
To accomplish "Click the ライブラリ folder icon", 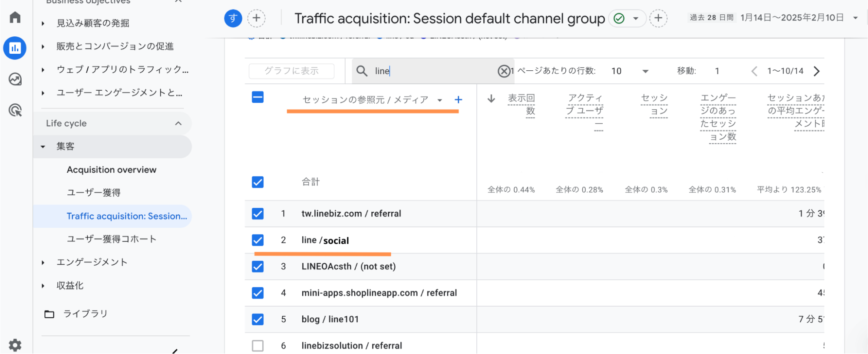I will click(x=50, y=314).
